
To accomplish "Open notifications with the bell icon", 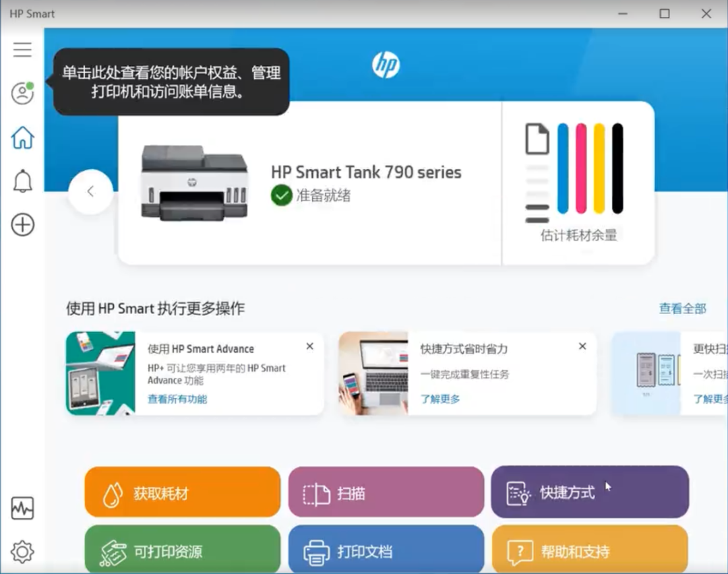I will pos(22,181).
